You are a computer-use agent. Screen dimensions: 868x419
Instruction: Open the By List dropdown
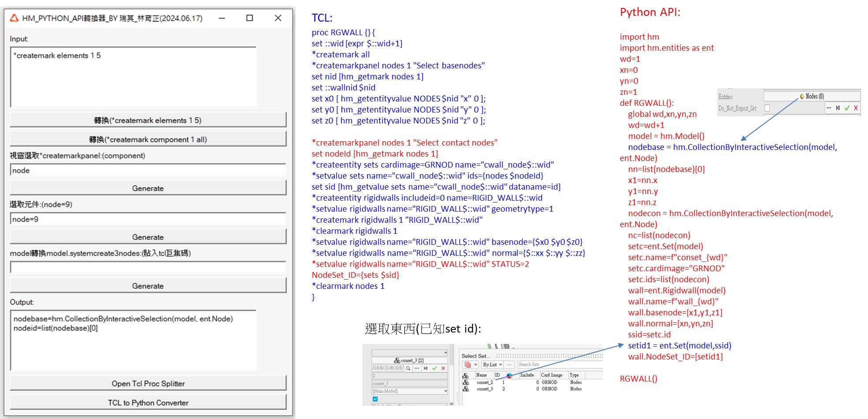[492, 365]
